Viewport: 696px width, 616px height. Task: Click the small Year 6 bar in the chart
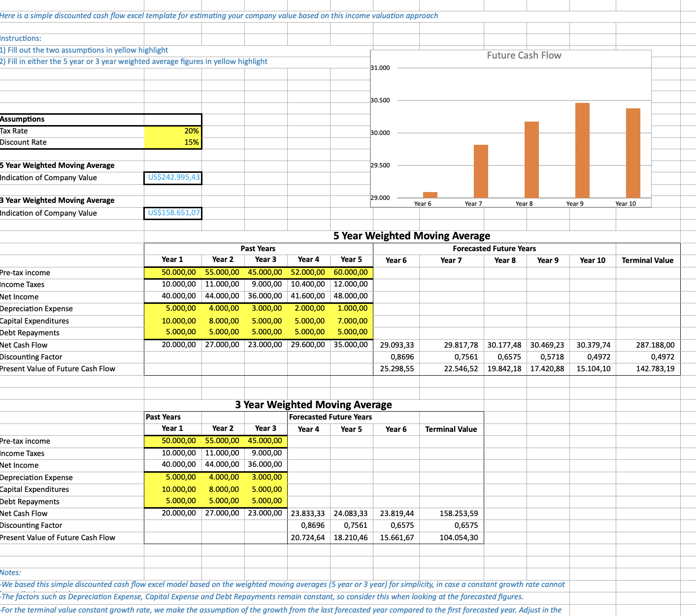click(x=430, y=195)
